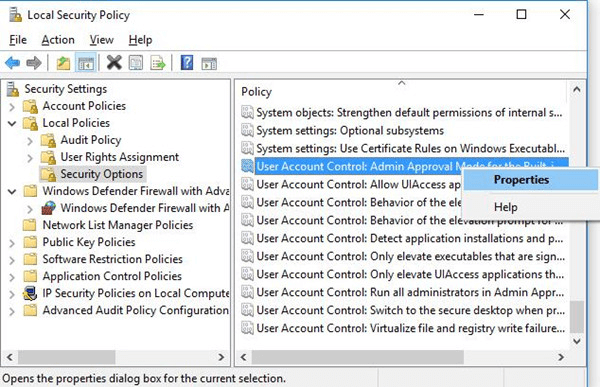600x387 pixels.
Task: Select UAC: Only elevate UIAccess applications policy
Action: 410,274
